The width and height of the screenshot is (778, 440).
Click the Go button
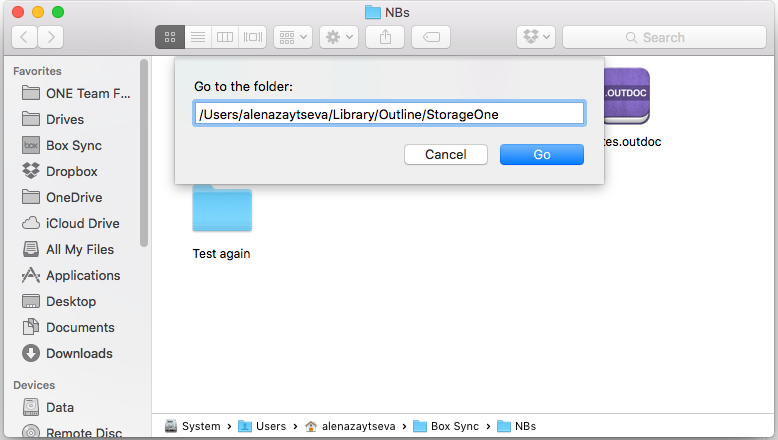coord(542,155)
